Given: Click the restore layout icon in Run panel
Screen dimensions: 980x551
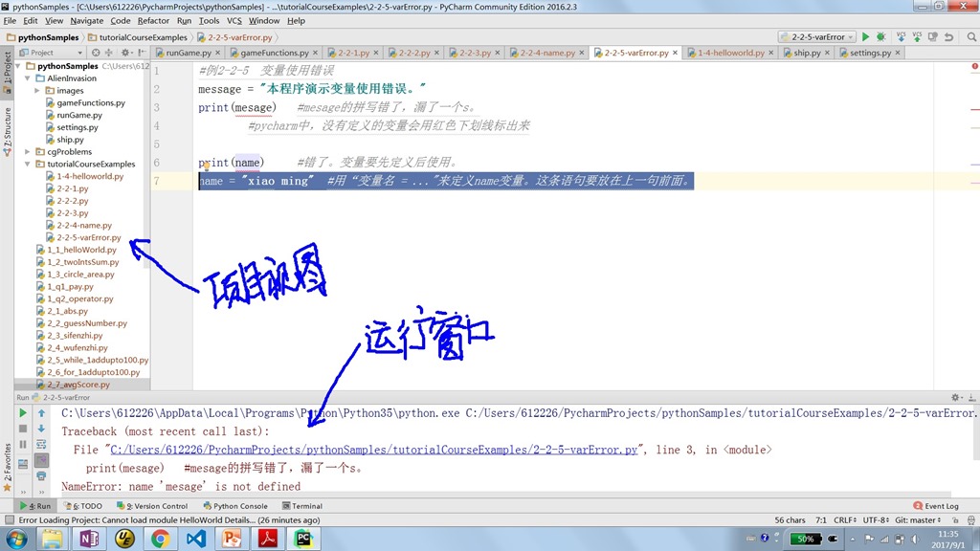Looking at the screenshot, I should [x=23, y=464].
